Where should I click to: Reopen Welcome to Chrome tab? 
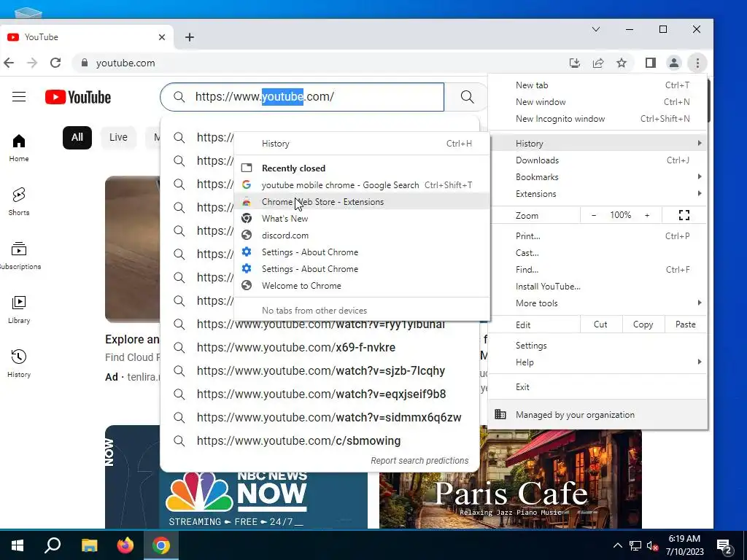tap(362, 285)
